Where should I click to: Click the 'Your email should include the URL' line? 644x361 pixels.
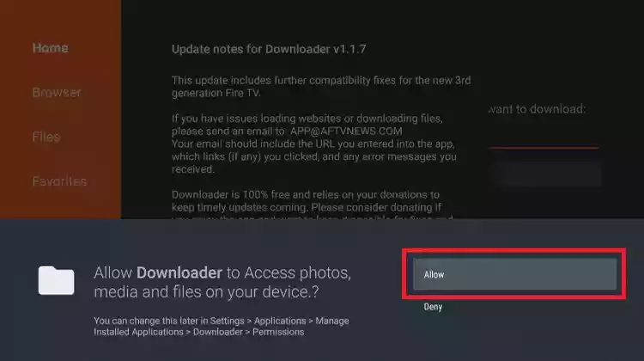click(313, 144)
